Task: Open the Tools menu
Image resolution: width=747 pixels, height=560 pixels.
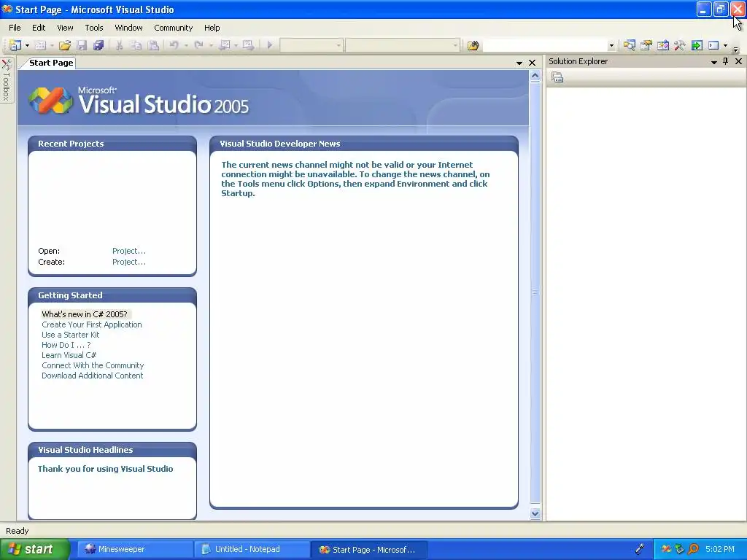Action: click(94, 28)
